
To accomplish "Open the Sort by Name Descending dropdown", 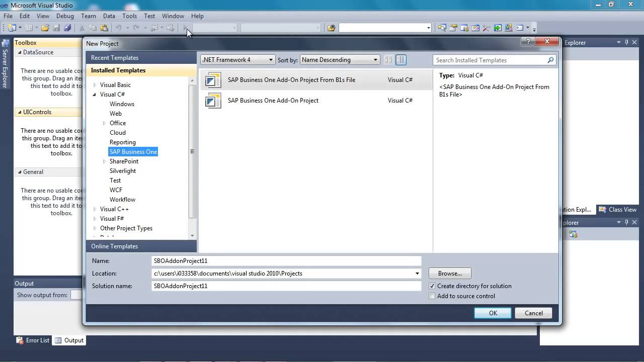I will [x=340, y=60].
